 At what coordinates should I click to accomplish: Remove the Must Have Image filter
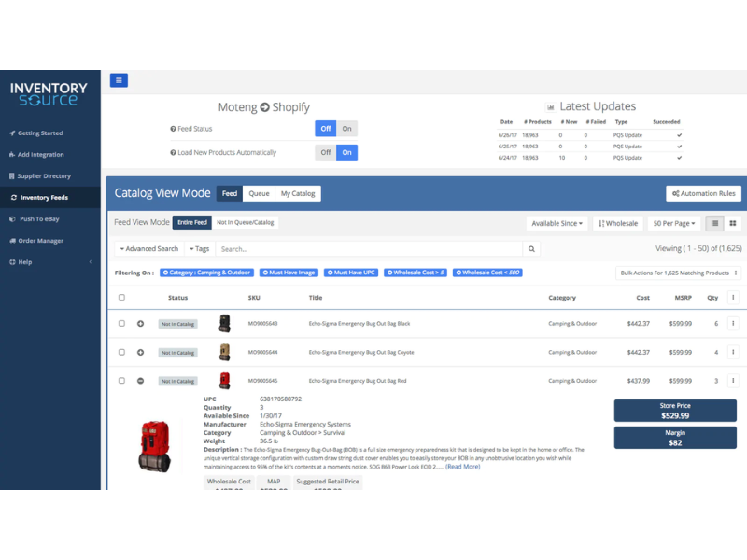pyautogui.click(x=265, y=273)
